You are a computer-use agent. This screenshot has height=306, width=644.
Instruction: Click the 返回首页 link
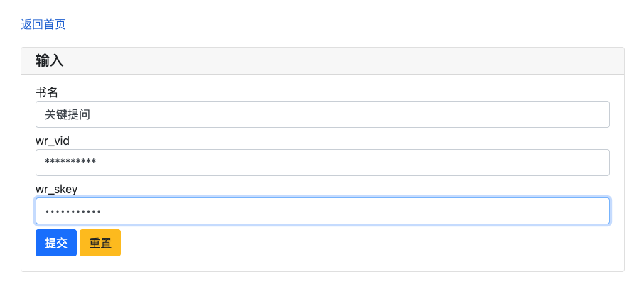(43, 24)
